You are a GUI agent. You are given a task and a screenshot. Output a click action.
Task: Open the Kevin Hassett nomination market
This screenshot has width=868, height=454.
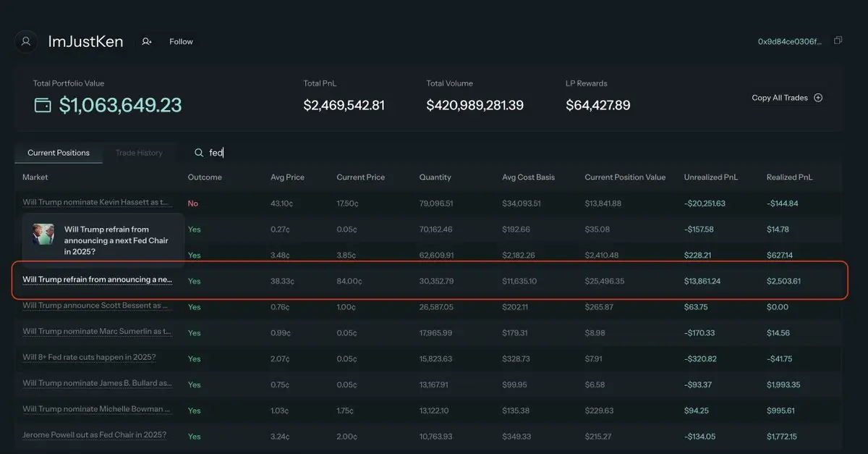click(95, 203)
